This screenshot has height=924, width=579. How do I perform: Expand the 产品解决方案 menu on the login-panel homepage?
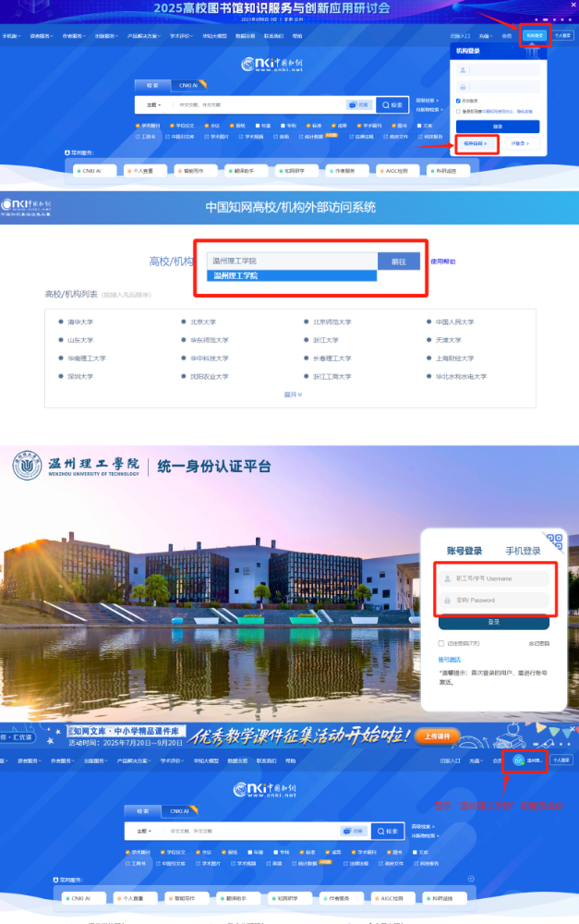144,36
